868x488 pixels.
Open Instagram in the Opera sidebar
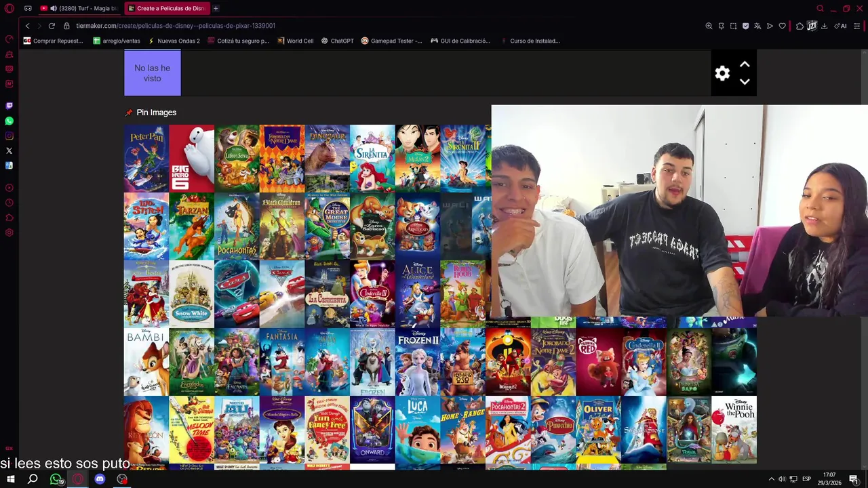[9, 136]
